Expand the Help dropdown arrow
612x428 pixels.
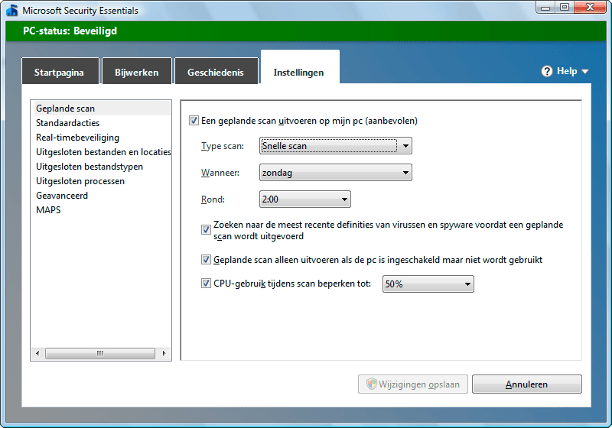click(585, 72)
